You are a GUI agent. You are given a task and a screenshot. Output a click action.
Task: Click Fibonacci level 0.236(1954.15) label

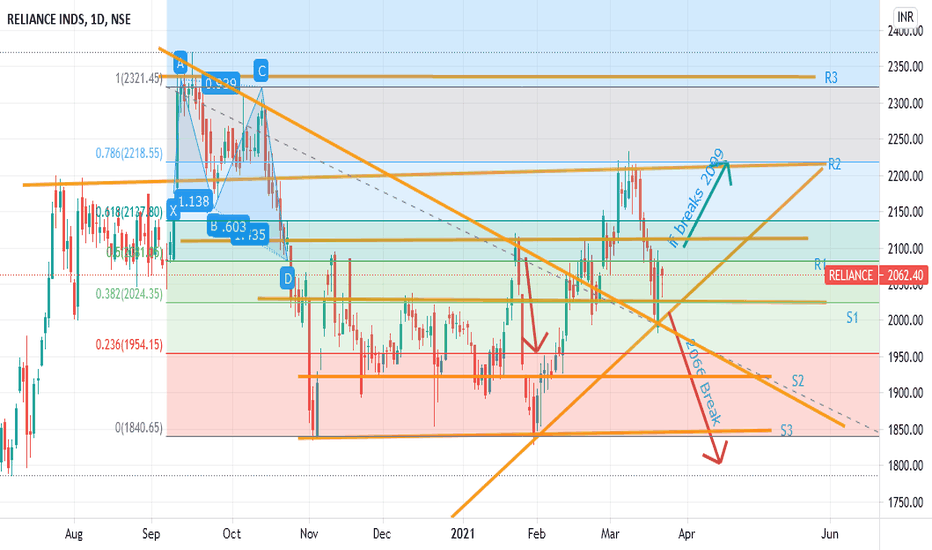(x=129, y=345)
